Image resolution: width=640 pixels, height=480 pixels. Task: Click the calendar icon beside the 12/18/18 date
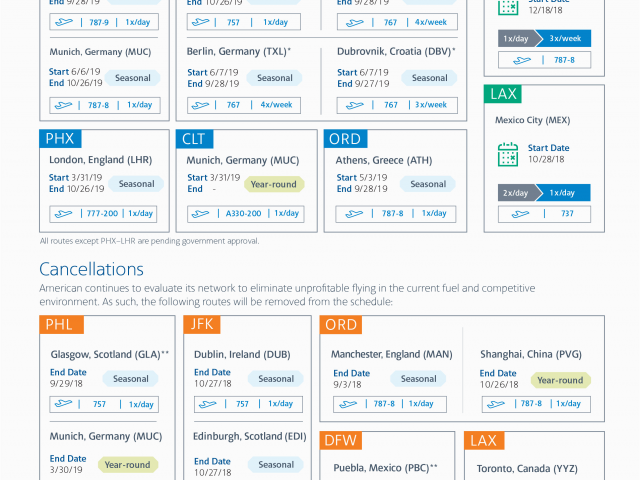(x=508, y=7)
